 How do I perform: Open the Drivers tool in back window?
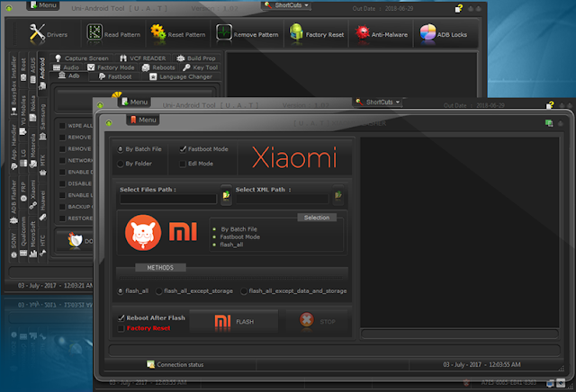[x=49, y=34]
